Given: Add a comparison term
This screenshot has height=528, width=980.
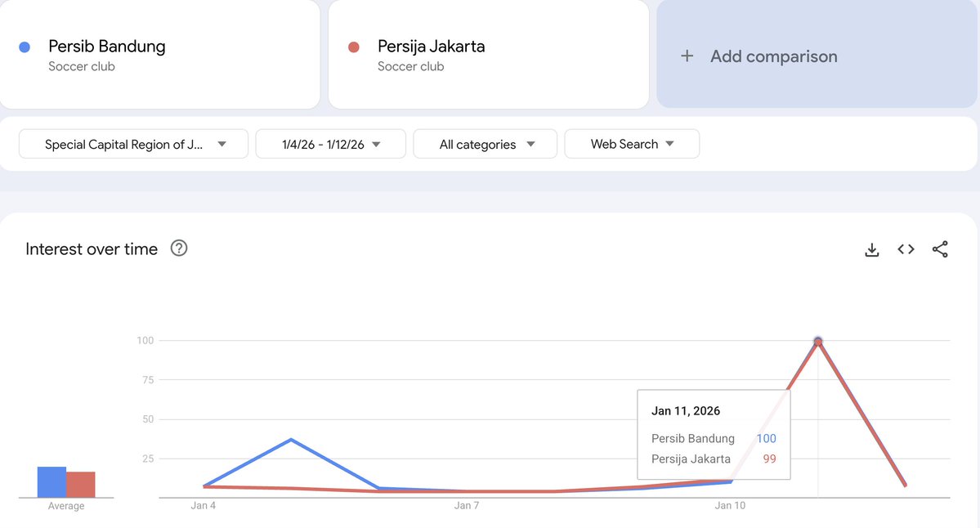Looking at the screenshot, I should (x=817, y=54).
